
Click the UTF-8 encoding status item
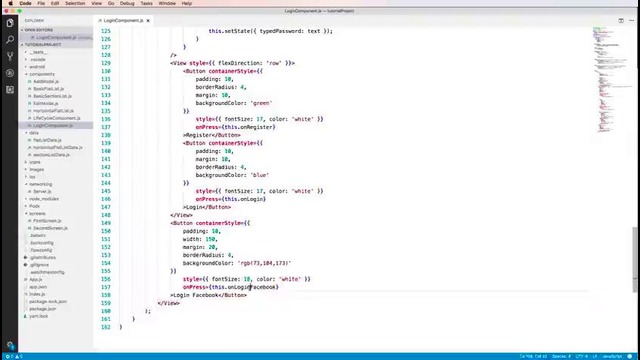click(x=582, y=356)
